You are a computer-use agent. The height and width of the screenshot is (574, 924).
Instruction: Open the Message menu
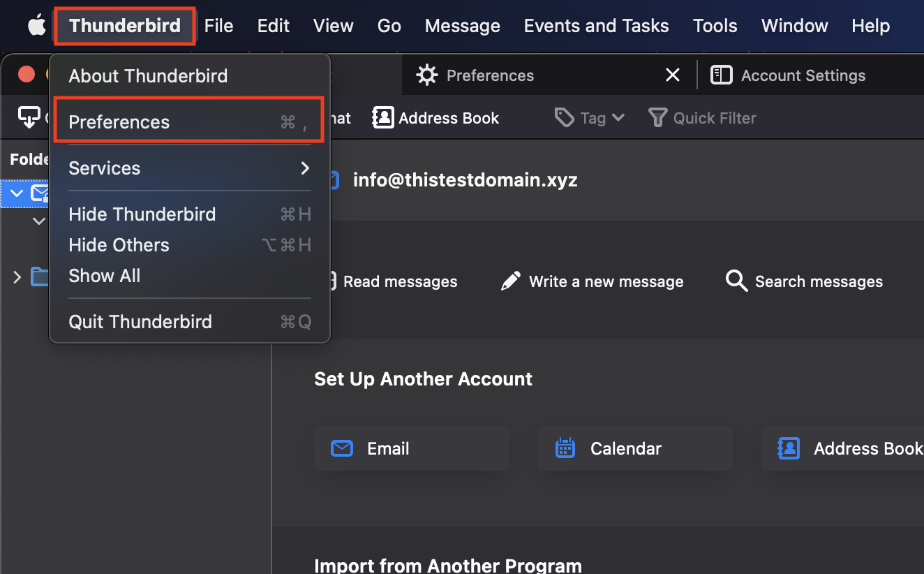tap(462, 27)
